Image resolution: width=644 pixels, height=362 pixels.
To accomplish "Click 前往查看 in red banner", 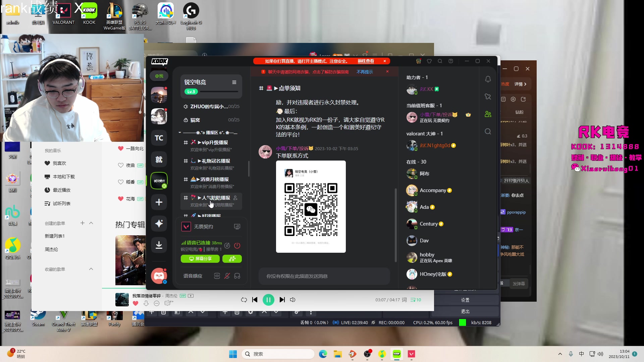I will coord(366,61).
